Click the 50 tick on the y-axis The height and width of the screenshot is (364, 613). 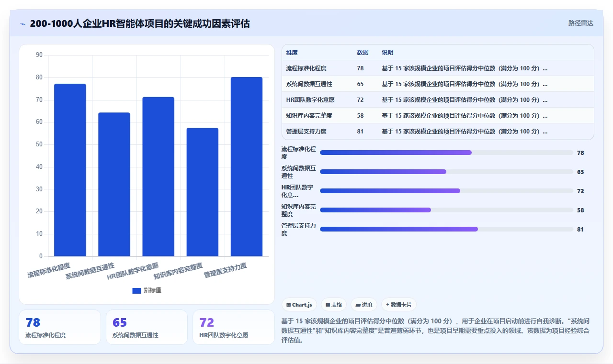pos(39,144)
